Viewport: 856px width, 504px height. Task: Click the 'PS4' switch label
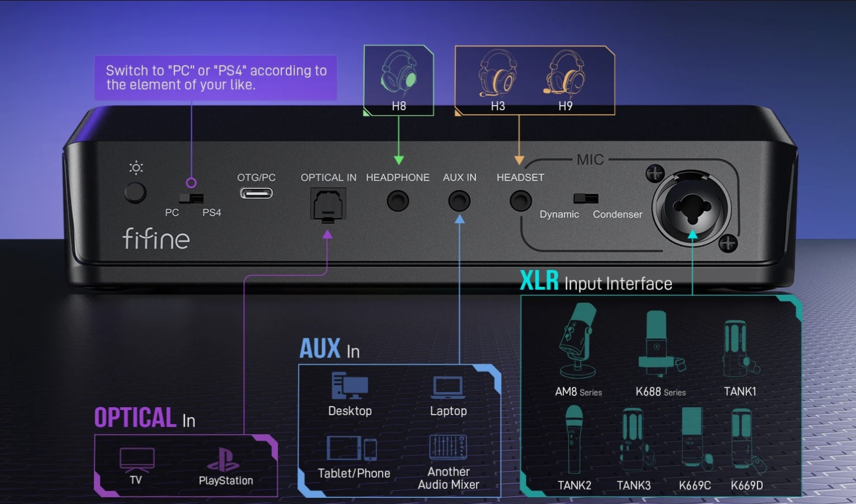pos(211,213)
